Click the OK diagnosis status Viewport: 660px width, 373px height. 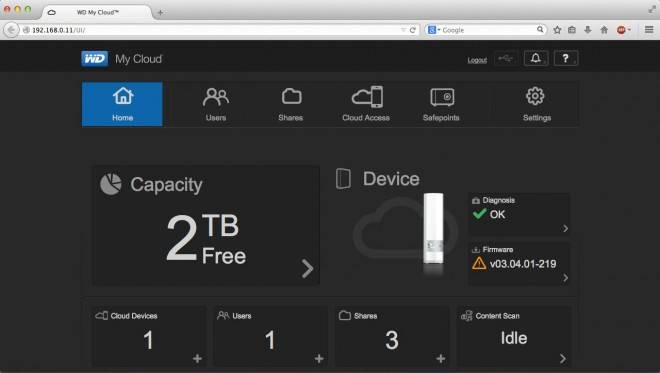pyautogui.click(x=497, y=214)
